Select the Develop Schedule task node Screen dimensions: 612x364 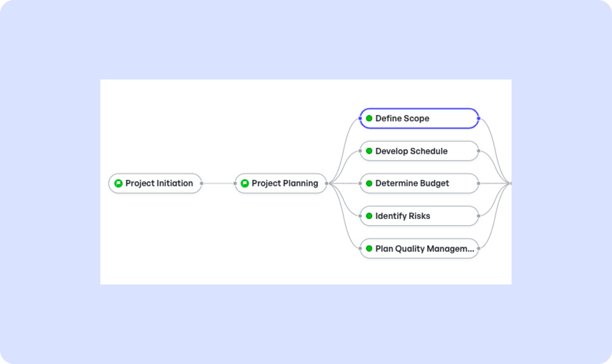419,151
